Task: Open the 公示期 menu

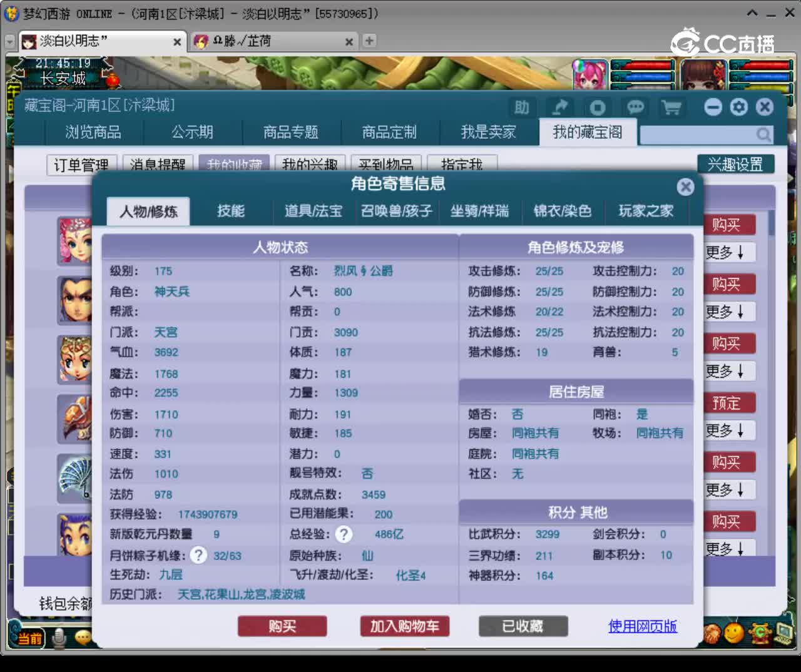Action: (x=192, y=132)
